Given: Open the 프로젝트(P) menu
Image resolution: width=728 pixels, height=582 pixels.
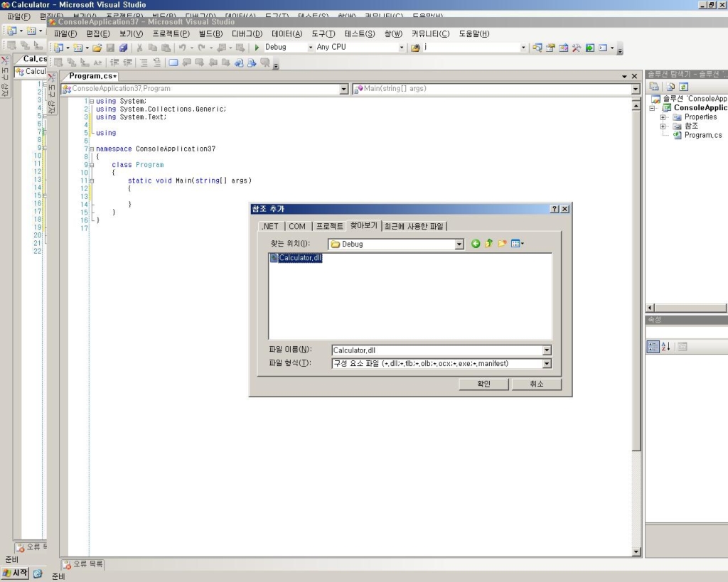Looking at the screenshot, I should (171, 34).
